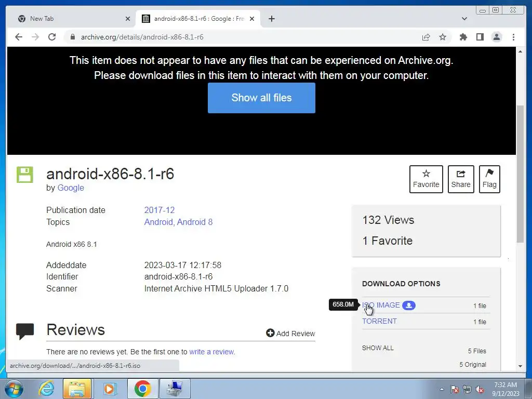Screen dimensions: 532x399
Task: Open the 2017-12 publication date link
Action: click(x=159, y=210)
